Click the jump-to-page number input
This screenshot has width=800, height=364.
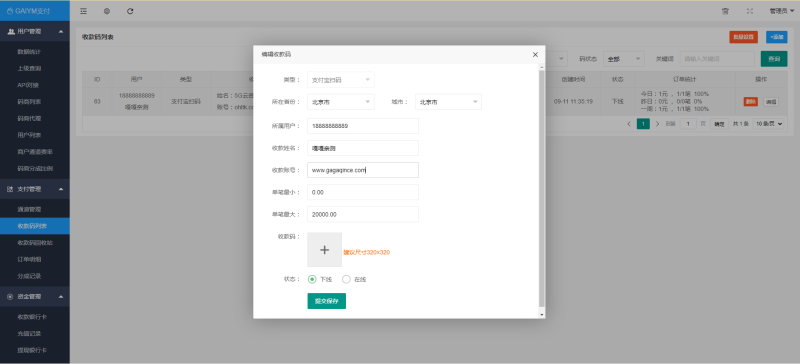688,124
